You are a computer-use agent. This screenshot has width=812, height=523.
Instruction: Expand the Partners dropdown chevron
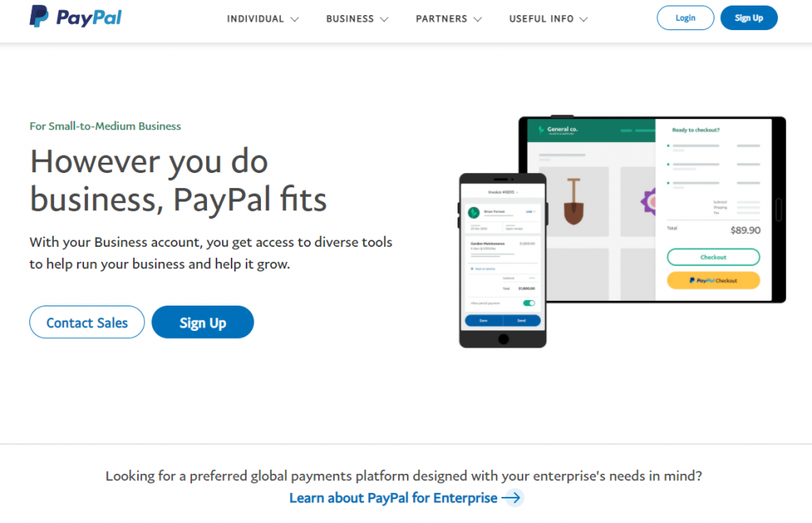click(477, 19)
